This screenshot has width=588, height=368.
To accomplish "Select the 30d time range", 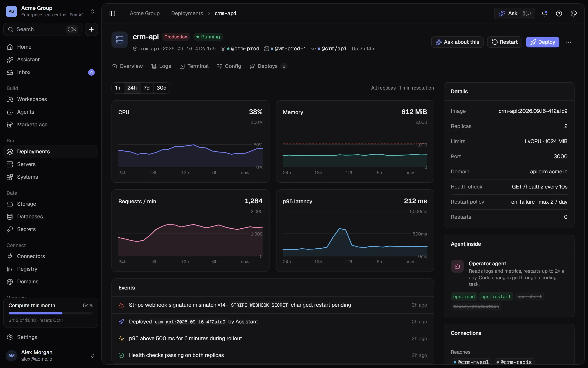I will pyautogui.click(x=161, y=88).
